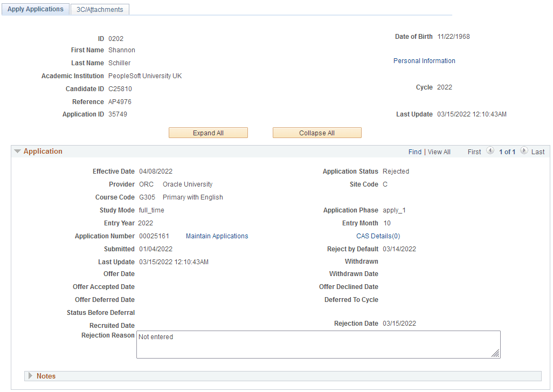Click the Application Number value 00025161
553x392 pixels.
154,236
